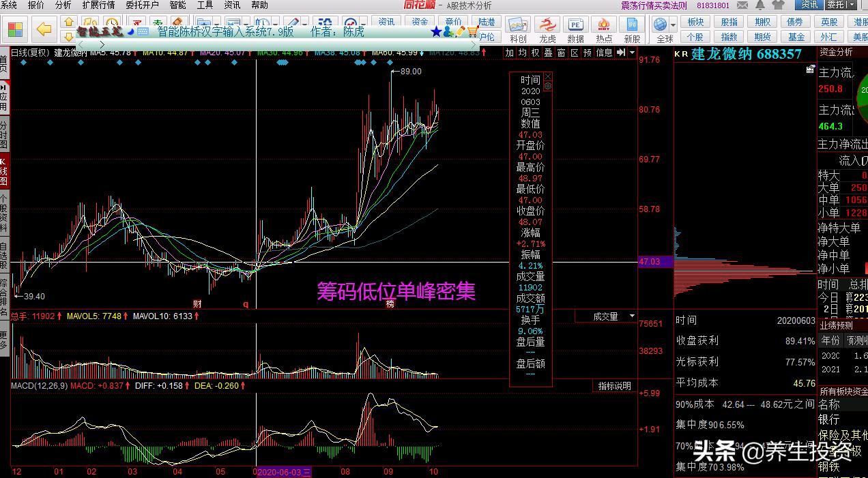Open the 智能 menu
This screenshot has width=868, height=478.
click(x=178, y=5)
